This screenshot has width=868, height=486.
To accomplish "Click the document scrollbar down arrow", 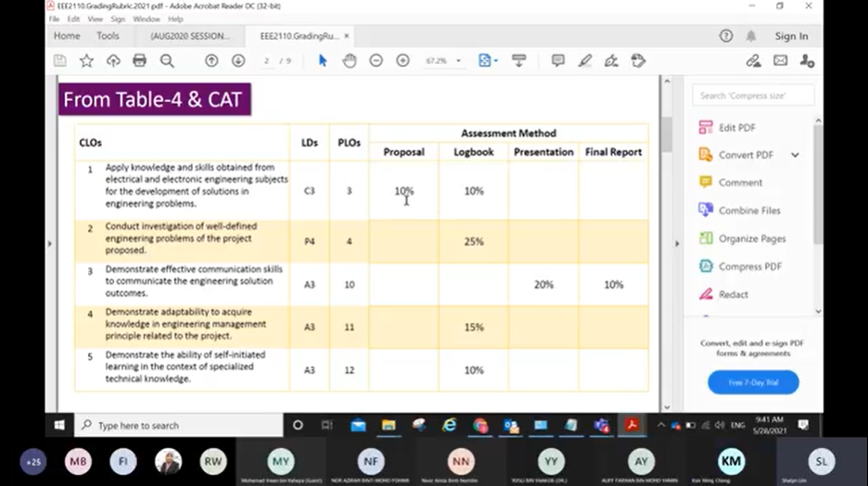I will [x=667, y=407].
